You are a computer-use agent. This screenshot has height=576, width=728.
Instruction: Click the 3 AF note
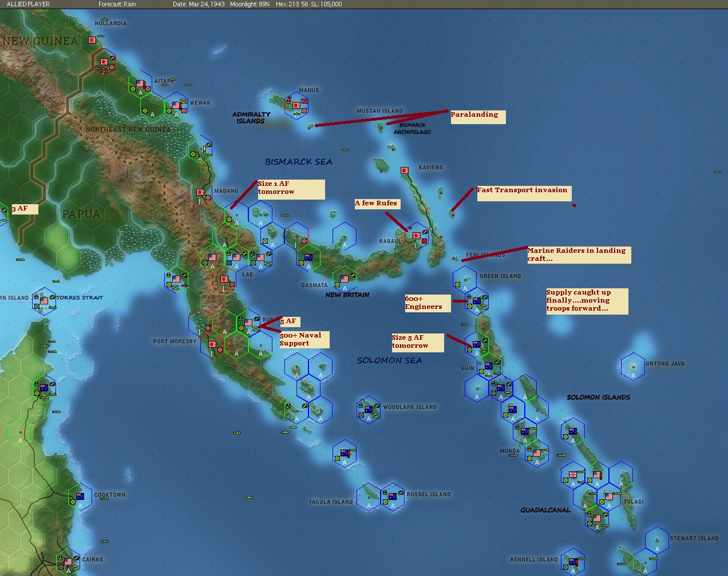point(25,209)
